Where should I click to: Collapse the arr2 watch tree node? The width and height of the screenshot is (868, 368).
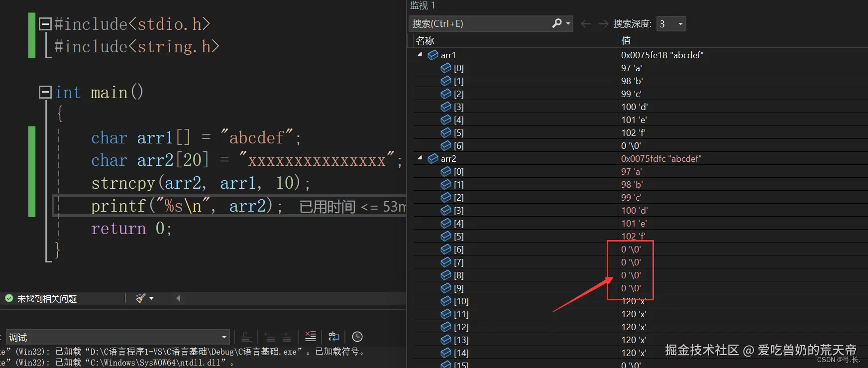pyautogui.click(x=420, y=158)
